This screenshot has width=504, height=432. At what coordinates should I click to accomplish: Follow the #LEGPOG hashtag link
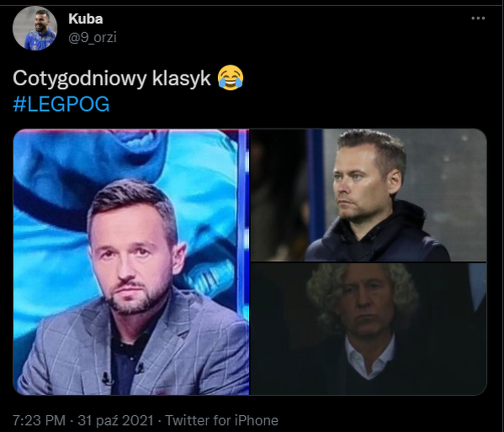pyautogui.click(x=61, y=104)
